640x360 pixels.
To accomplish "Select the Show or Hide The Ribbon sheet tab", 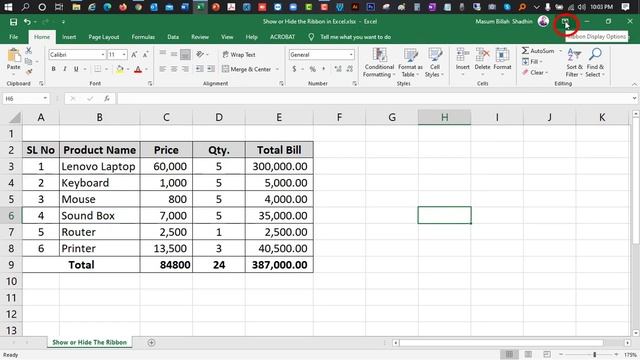I will [x=89, y=342].
